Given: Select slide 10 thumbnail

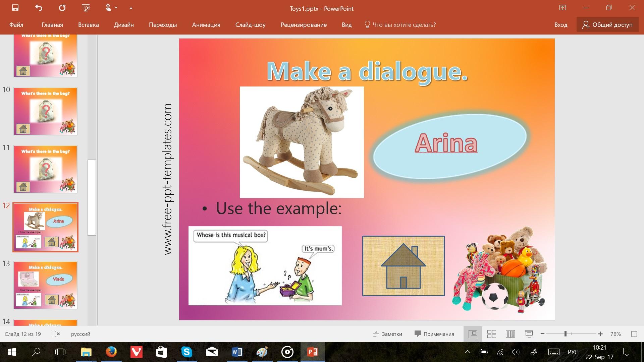Looking at the screenshot, I should (46, 111).
